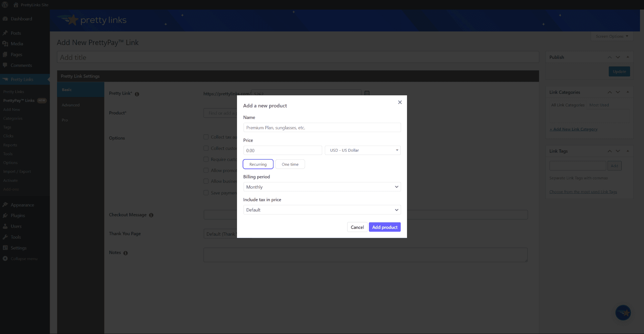
Task: Click the Add product button
Action: click(384, 227)
